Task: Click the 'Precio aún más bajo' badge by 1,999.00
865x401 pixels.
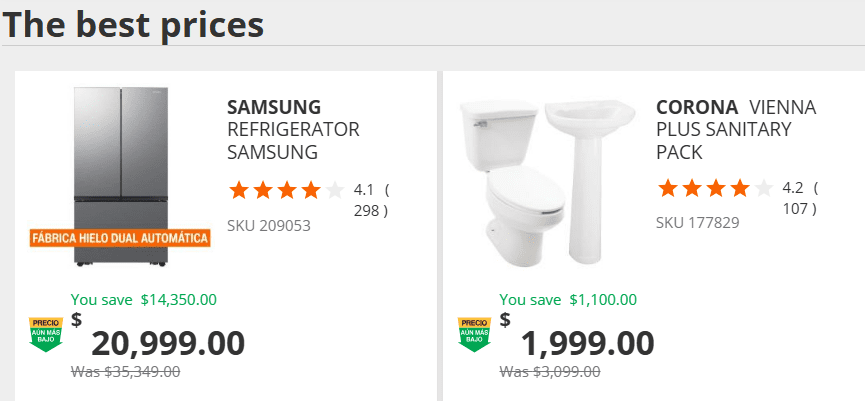Action: click(473, 334)
